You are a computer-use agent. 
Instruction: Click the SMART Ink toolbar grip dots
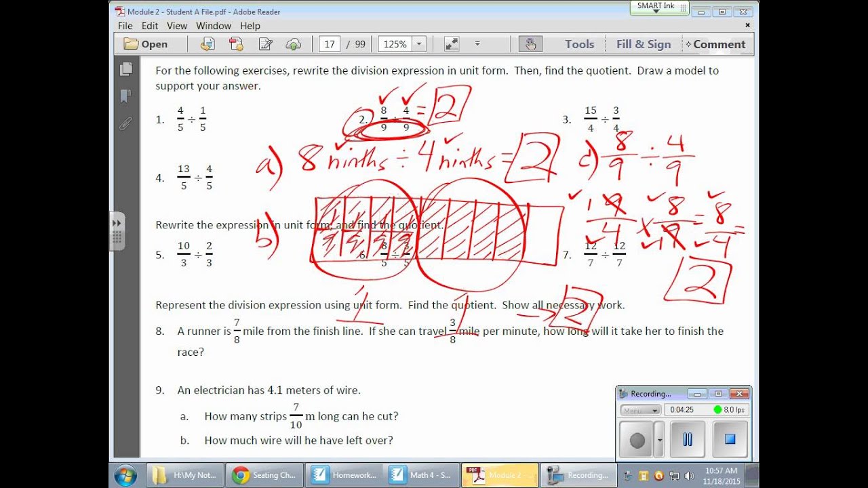[x=117, y=237]
